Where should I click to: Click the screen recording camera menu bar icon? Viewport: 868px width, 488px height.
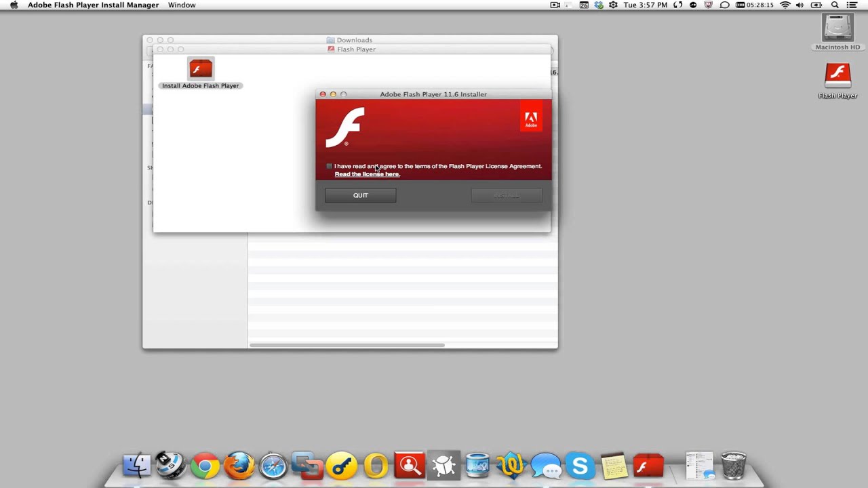(x=555, y=5)
